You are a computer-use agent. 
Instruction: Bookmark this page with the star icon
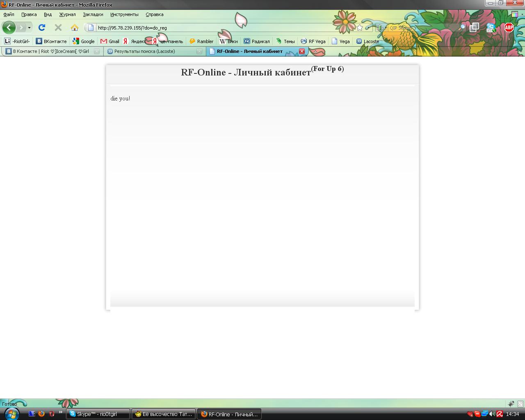(x=360, y=27)
